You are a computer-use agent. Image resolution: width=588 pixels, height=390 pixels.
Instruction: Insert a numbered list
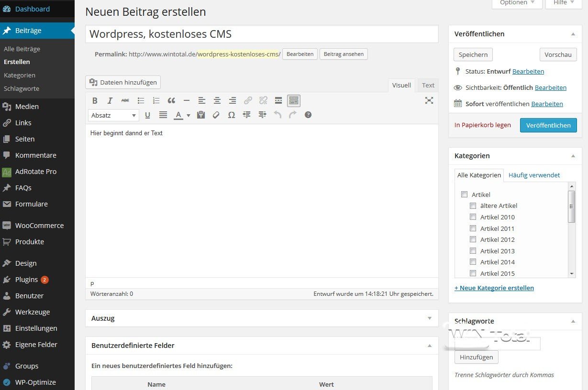pyautogui.click(x=156, y=100)
